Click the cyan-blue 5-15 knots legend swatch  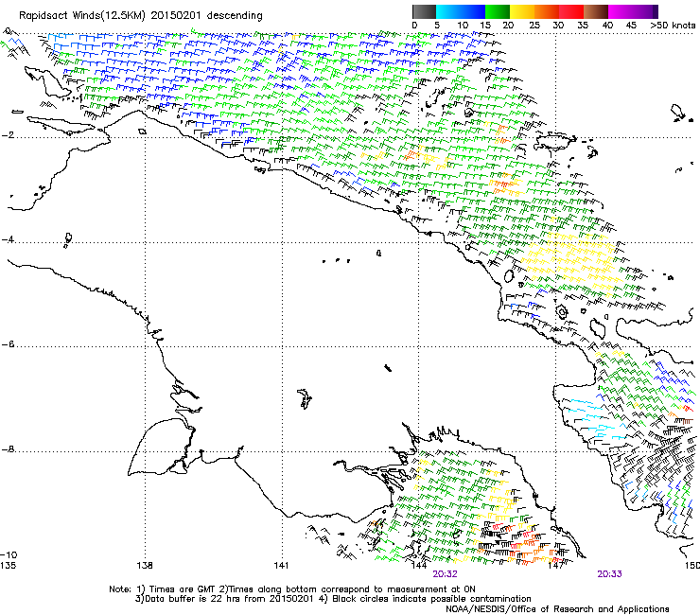coord(461,11)
